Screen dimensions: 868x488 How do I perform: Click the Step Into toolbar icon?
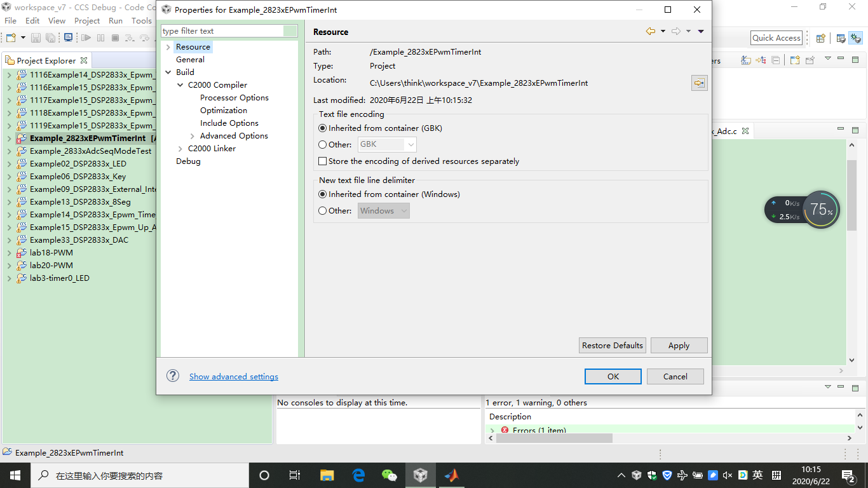coord(130,38)
